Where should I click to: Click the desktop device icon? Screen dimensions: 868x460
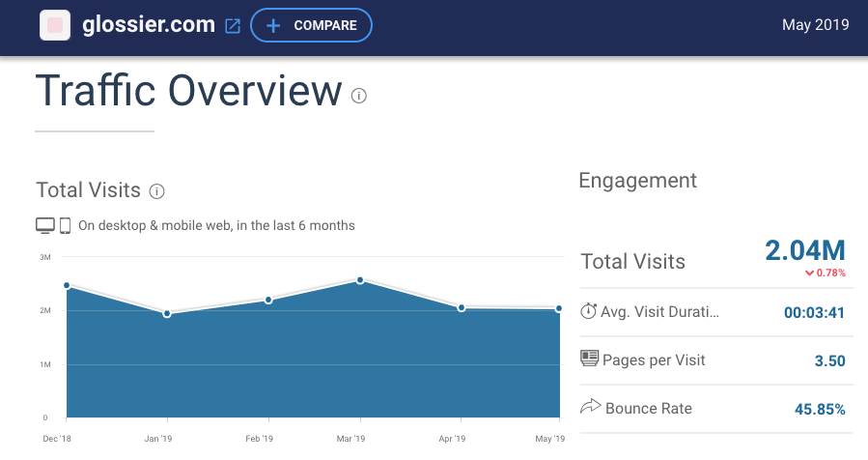45,225
